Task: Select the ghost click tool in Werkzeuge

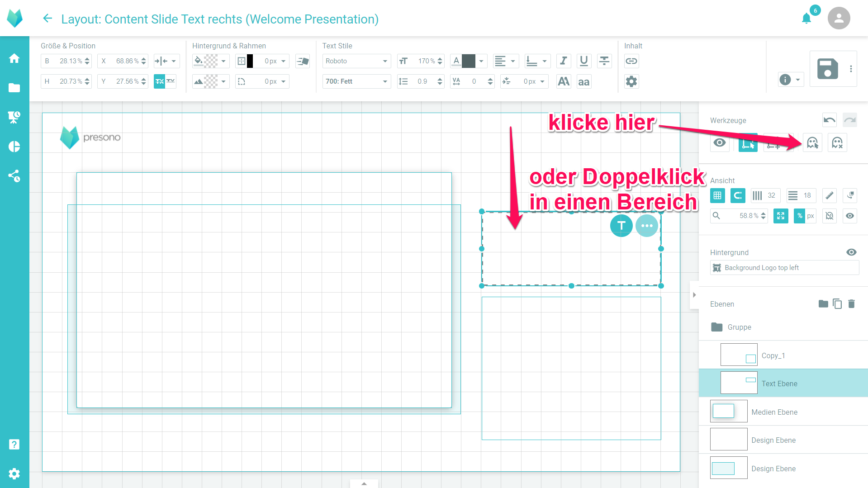Action: 812,142
